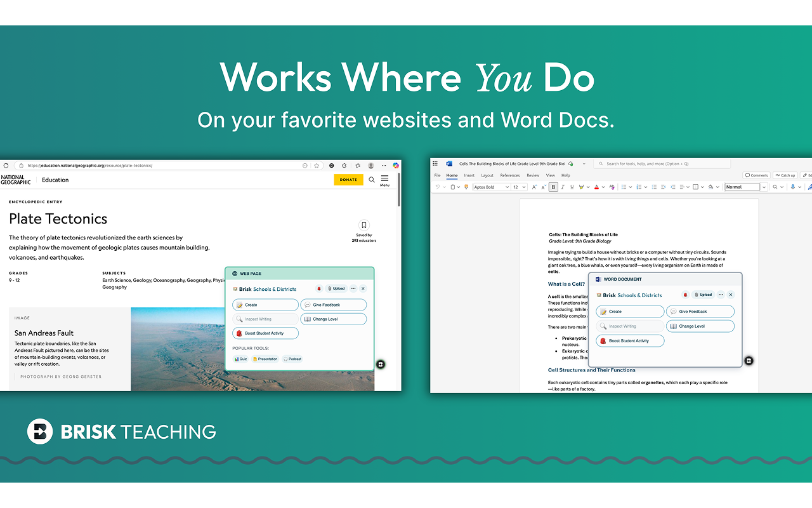Click the Undo icon in Word

tap(437, 187)
